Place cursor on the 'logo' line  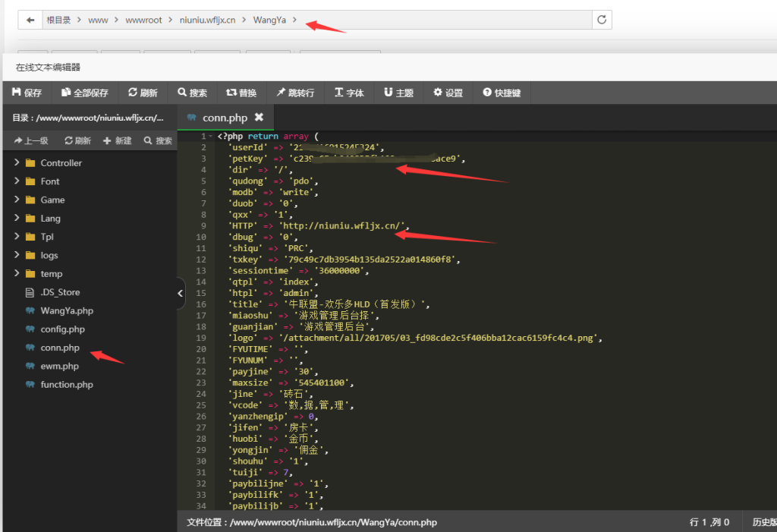[415, 338]
